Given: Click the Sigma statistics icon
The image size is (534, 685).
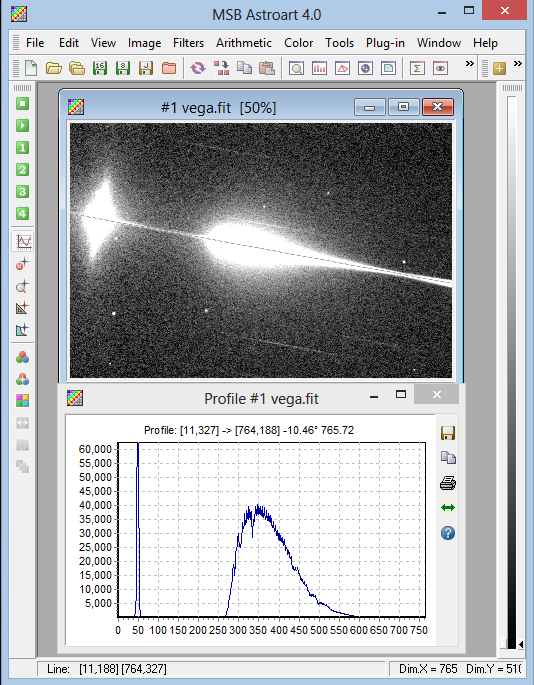Looking at the screenshot, I should point(417,68).
